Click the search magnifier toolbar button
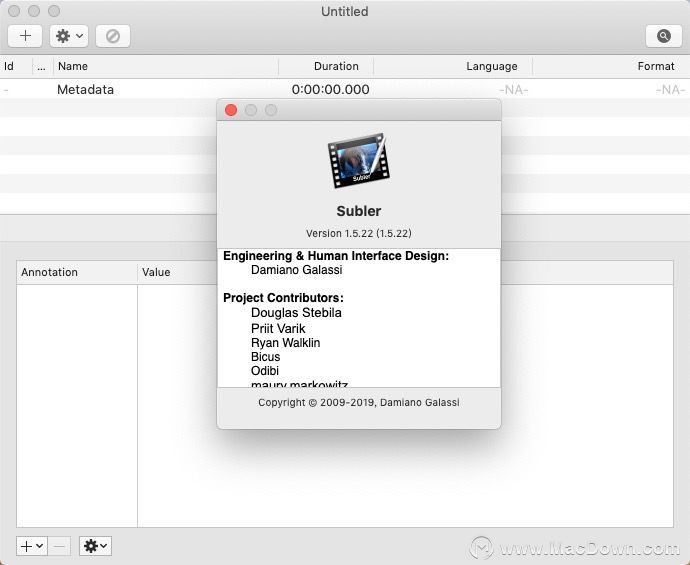Viewport: 690px width, 565px height. click(x=663, y=36)
